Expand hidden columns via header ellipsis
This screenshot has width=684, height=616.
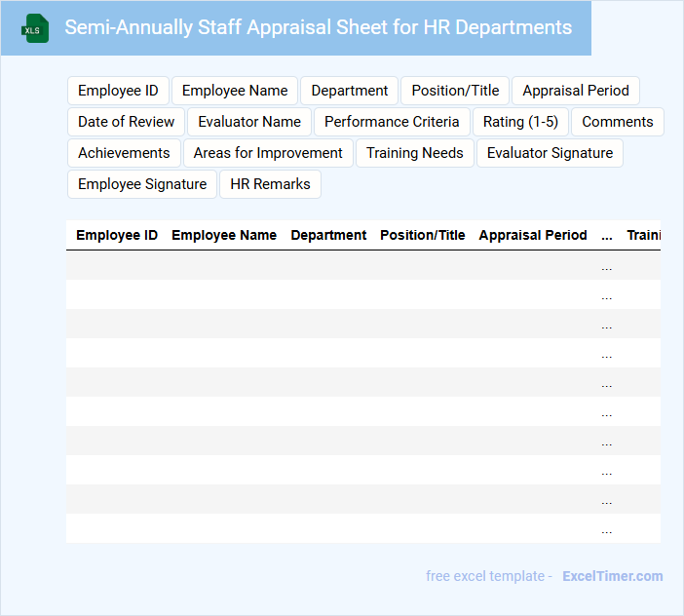click(x=607, y=236)
